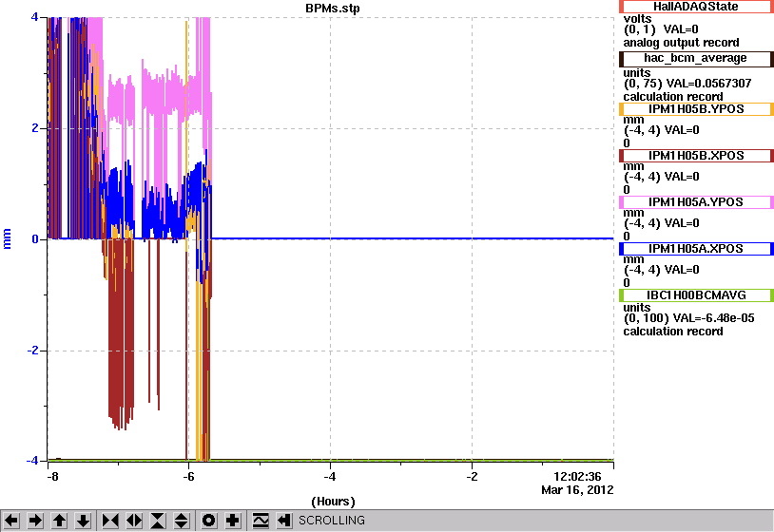
Task: Click the SCROLLING status label
Action: click(332, 521)
